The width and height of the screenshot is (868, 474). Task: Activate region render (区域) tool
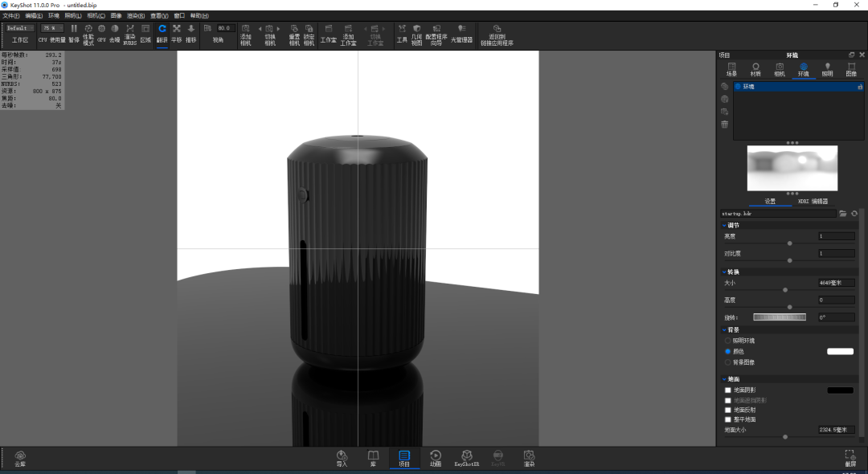click(x=145, y=33)
